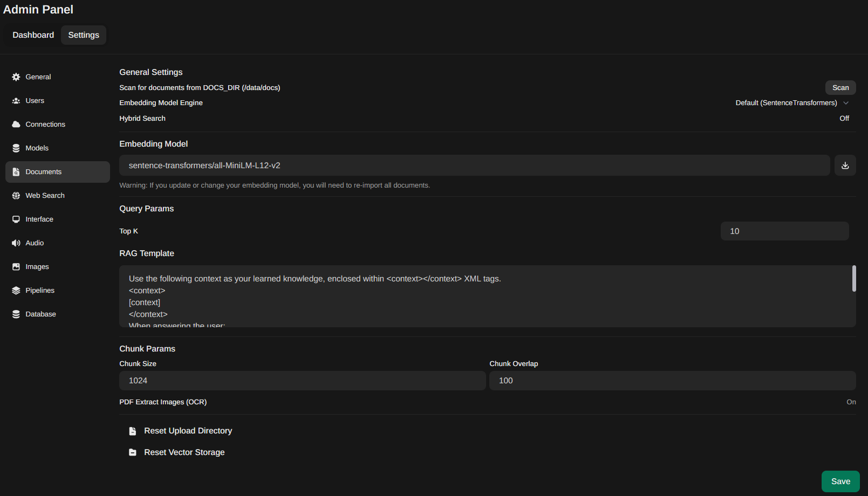Image resolution: width=868 pixels, height=496 pixels.
Task: Open the Embedding Model Engine dropdown
Action: 791,103
